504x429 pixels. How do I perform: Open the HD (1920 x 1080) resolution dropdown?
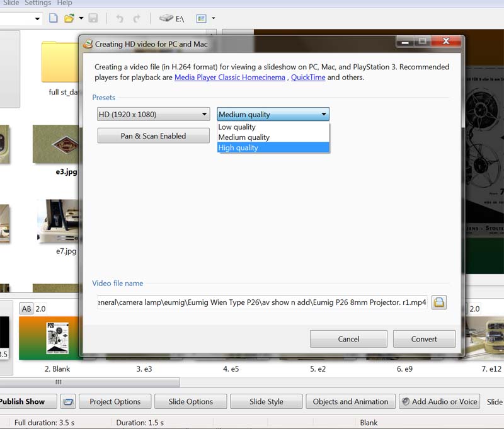click(153, 114)
